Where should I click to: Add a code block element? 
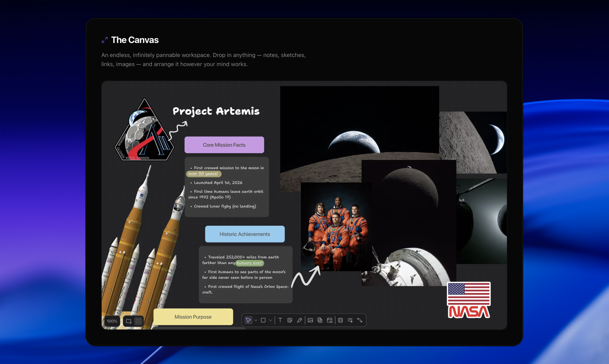tap(341, 320)
